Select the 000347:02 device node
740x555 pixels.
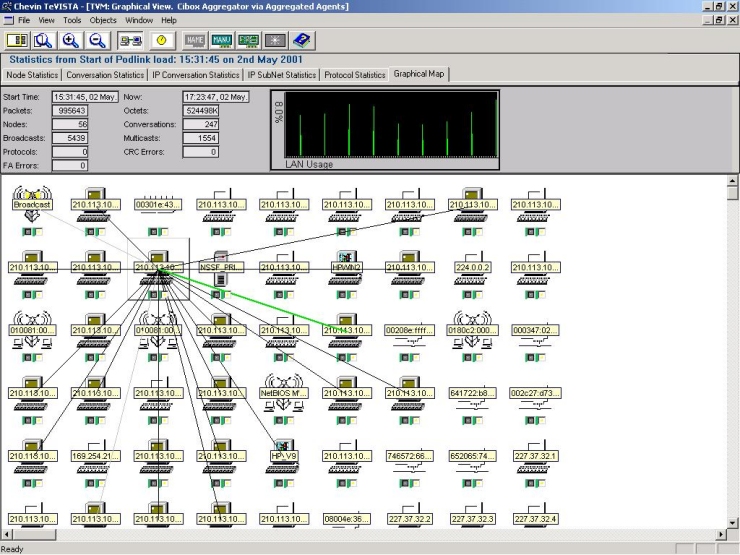[535, 330]
